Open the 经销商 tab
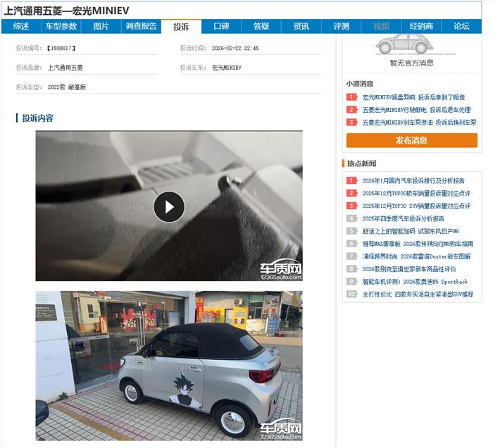This screenshot has width=493, height=448. point(421,26)
